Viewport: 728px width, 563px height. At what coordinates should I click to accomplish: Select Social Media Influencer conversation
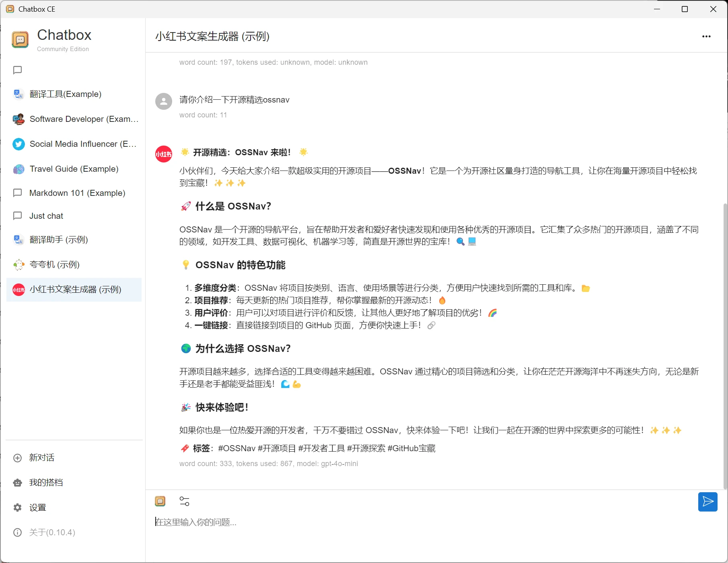[x=83, y=144]
